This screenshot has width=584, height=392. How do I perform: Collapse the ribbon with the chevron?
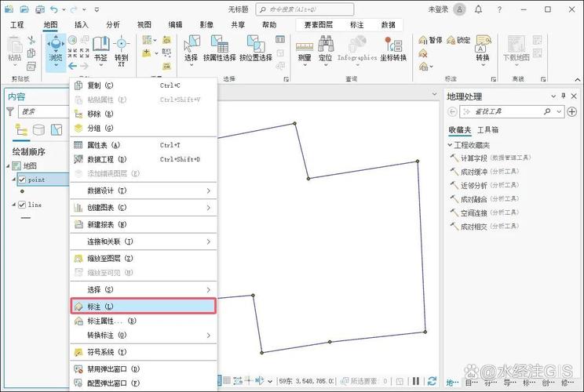coord(577,79)
